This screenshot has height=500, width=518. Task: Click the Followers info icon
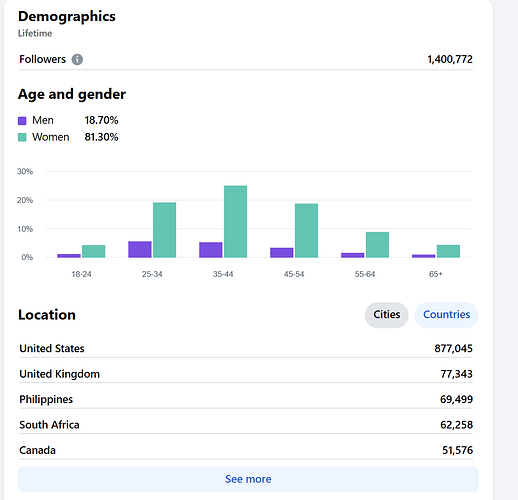pos(77,59)
